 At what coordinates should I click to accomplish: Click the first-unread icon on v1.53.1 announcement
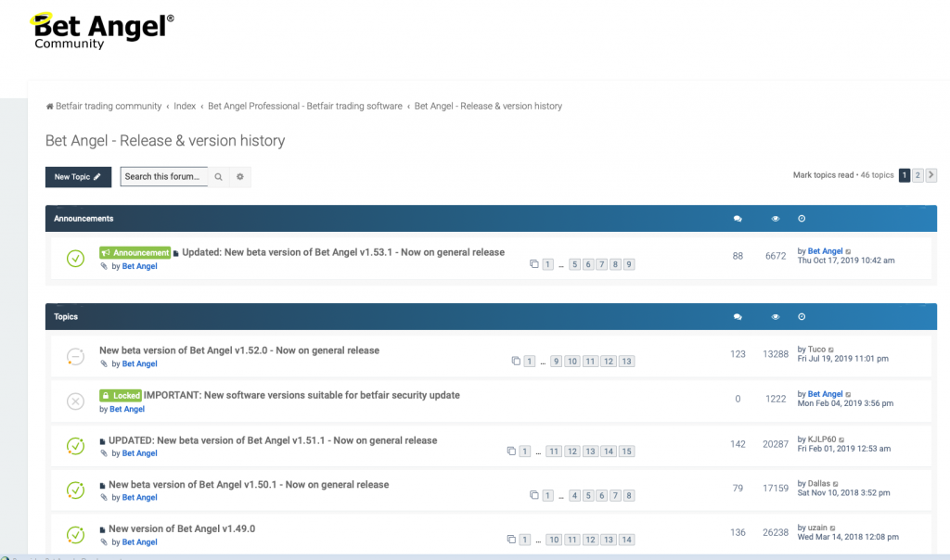tap(175, 254)
